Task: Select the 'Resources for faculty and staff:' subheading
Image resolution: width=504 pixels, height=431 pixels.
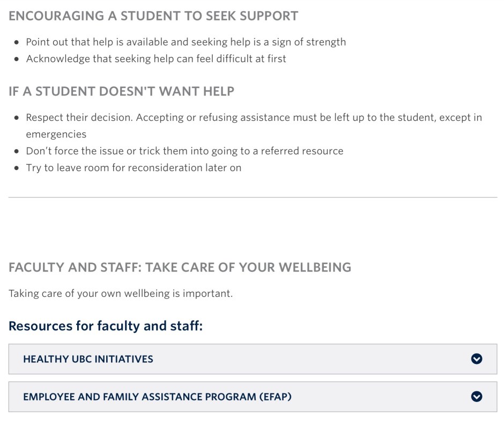Action: tap(106, 326)
